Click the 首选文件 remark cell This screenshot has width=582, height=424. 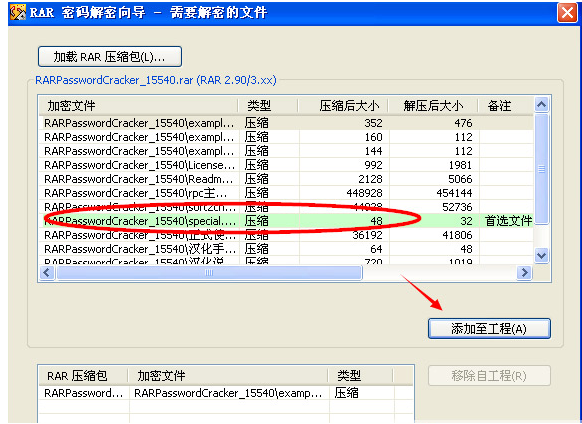point(508,221)
